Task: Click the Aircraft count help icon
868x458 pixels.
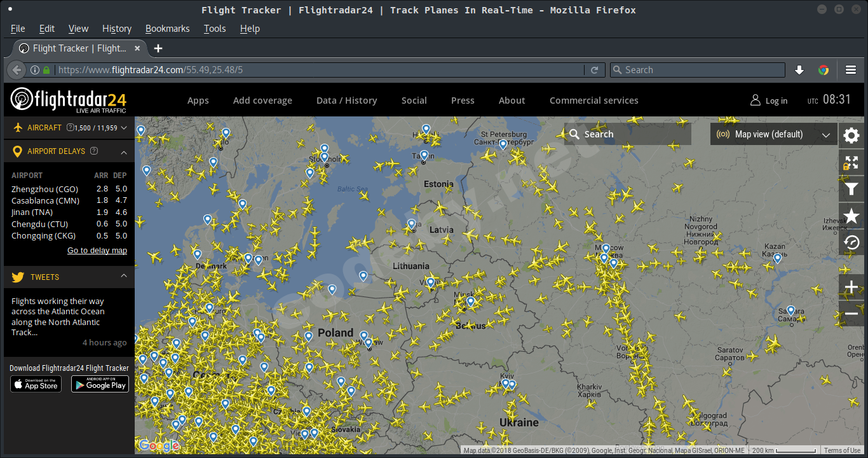Action: coord(70,127)
